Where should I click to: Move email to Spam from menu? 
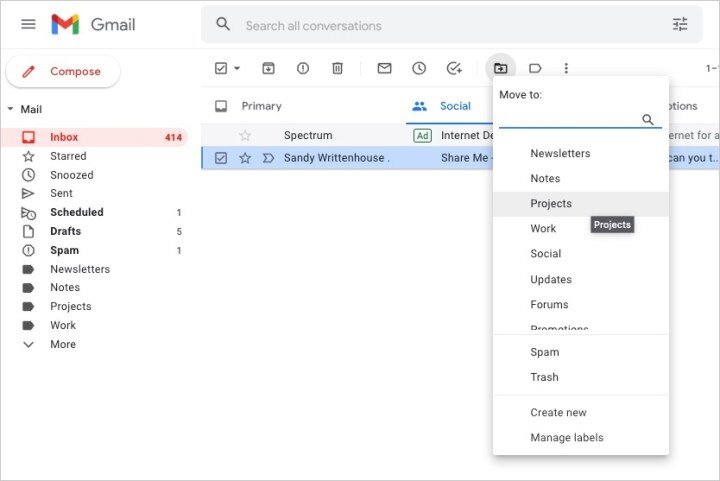click(580, 352)
